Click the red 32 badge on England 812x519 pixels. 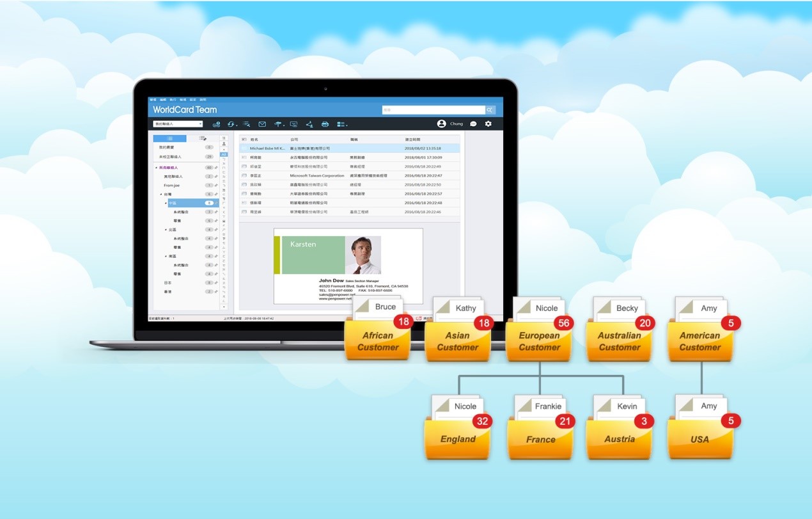[x=483, y=421]
